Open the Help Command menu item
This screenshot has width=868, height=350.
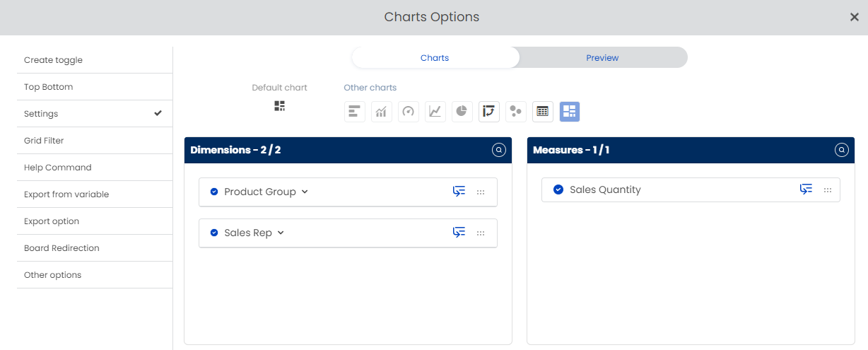[95, 168]
